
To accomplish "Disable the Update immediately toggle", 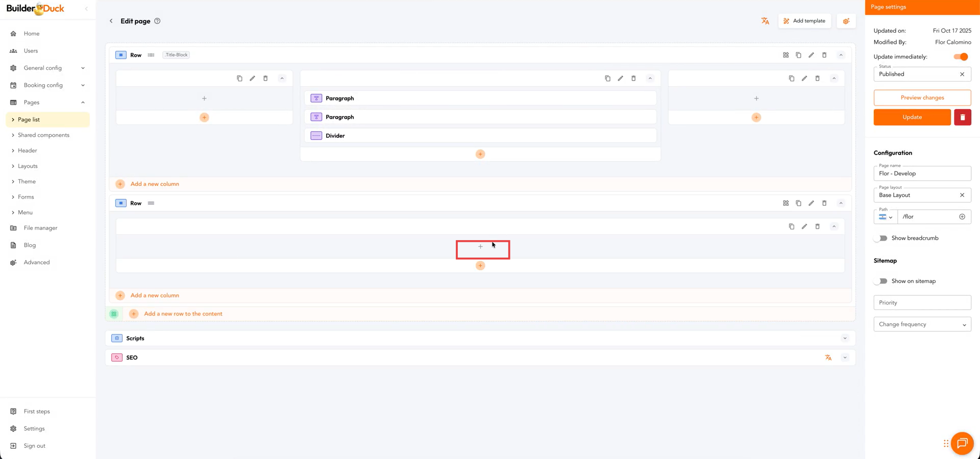I will tap(960, 57).
